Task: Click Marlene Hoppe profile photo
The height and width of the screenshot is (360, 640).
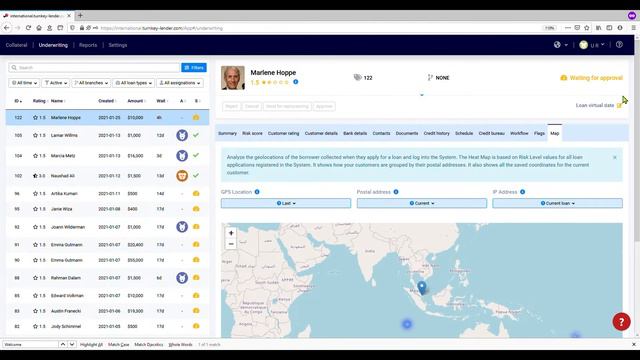Action: [233, 78]
